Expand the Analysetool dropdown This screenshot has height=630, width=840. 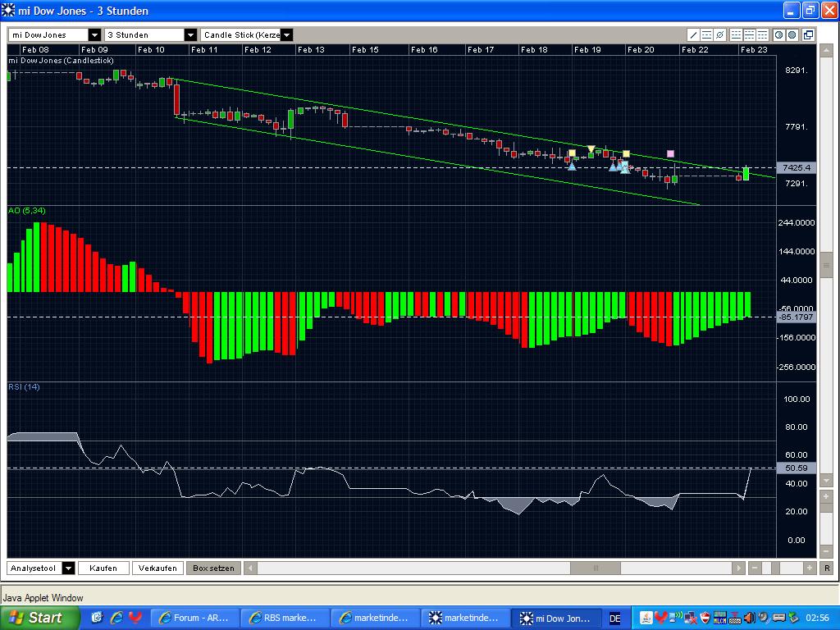69,568
